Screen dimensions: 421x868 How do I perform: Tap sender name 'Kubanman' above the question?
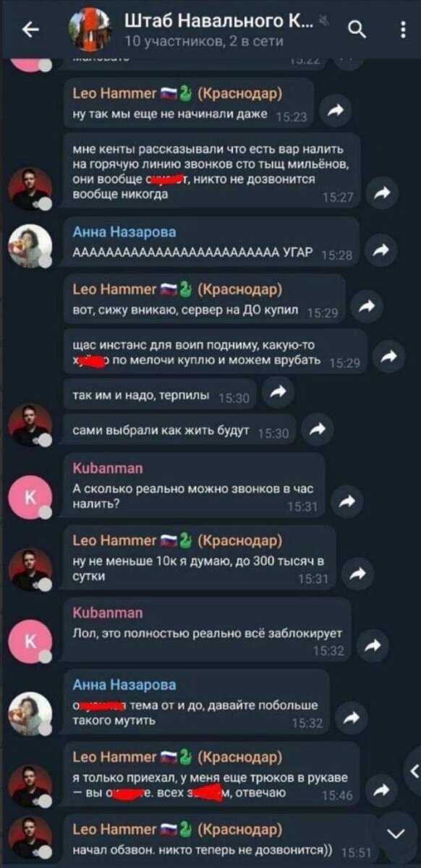point(109,469)
